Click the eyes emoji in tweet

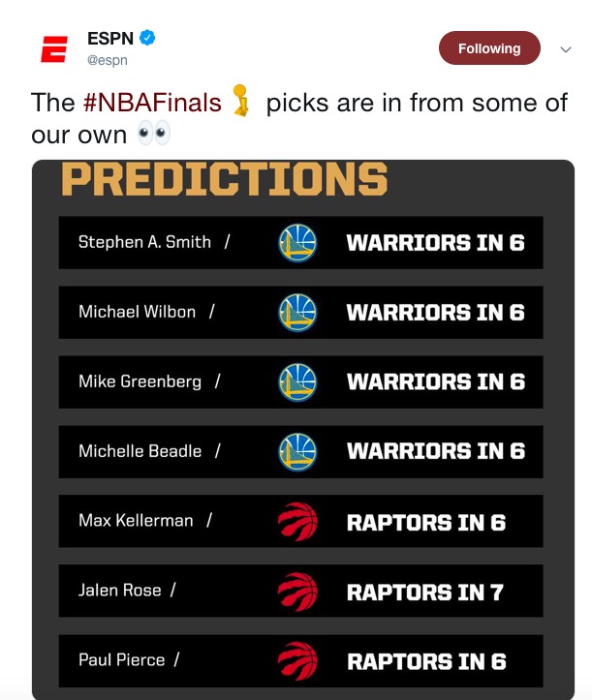pyautogui.click(x=153, y=133)
